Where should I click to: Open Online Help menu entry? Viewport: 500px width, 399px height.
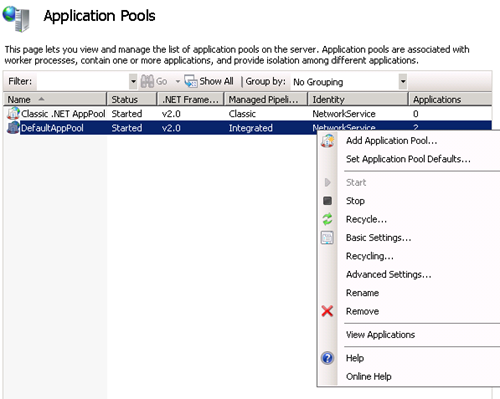[368, 376]
